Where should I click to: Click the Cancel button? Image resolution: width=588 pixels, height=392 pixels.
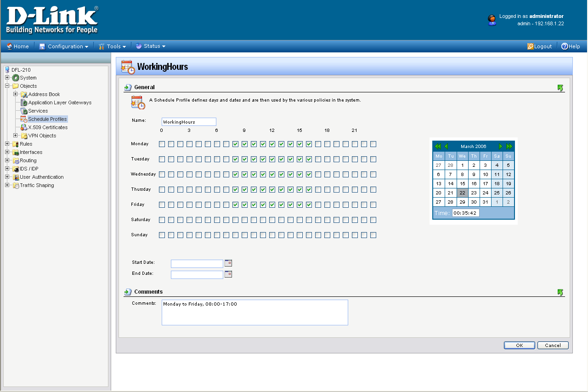[x=553, y=346]
